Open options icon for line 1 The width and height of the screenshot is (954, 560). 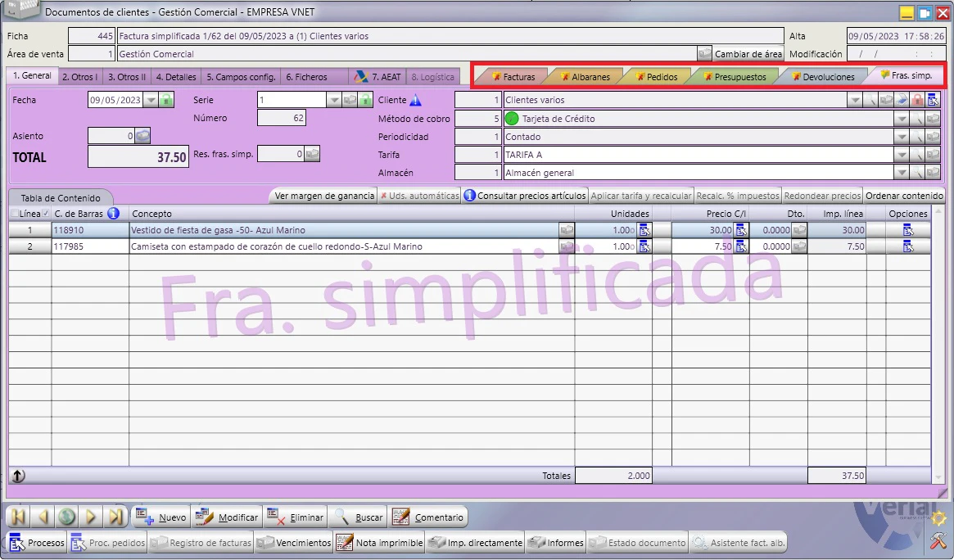(x=908, y=230)
